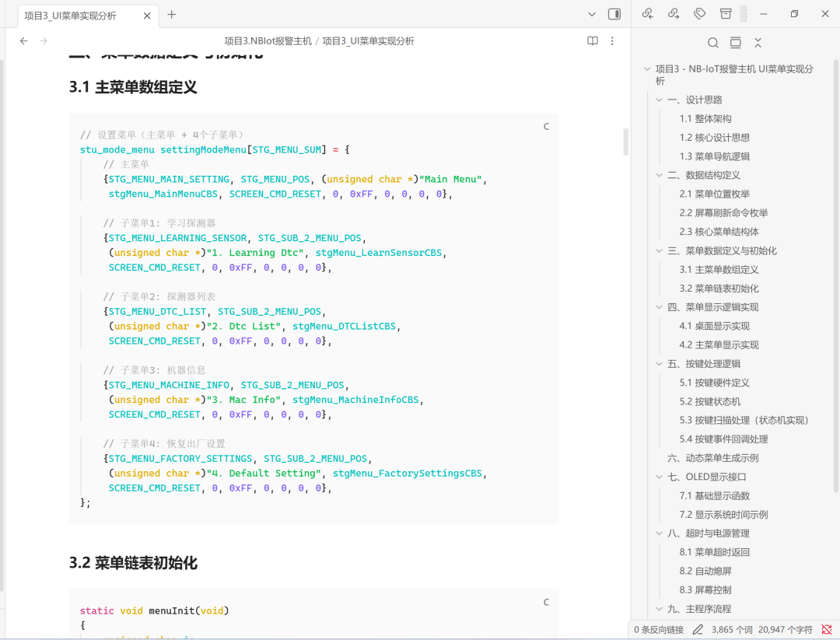Click stgMenu_FactorySettingsCBS in the code

pyautogui.click(x=407, y=474)
